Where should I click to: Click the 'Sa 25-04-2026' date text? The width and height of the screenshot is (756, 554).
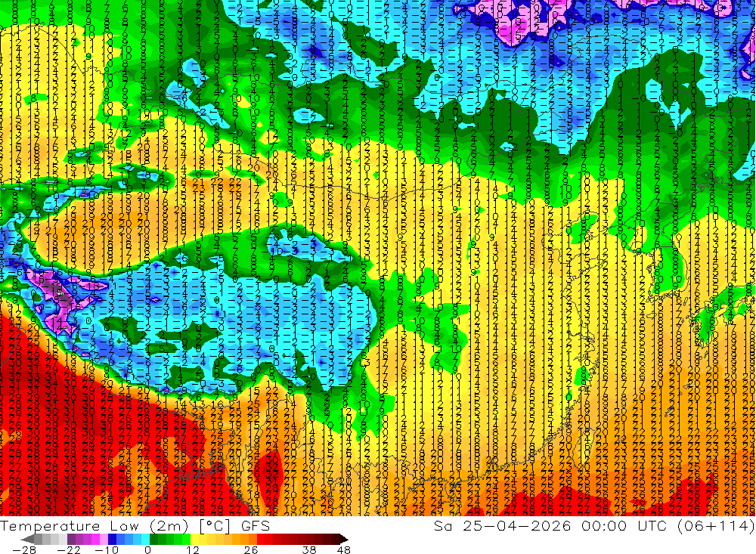502,526
